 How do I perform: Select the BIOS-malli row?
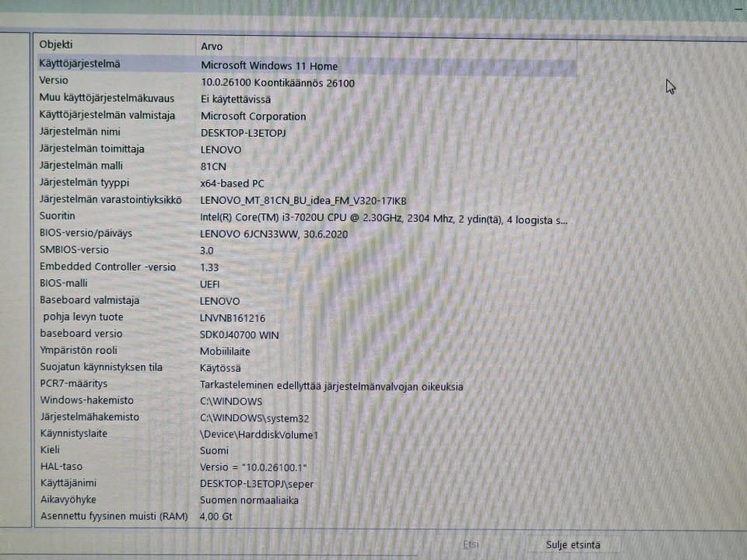point(63,283)
